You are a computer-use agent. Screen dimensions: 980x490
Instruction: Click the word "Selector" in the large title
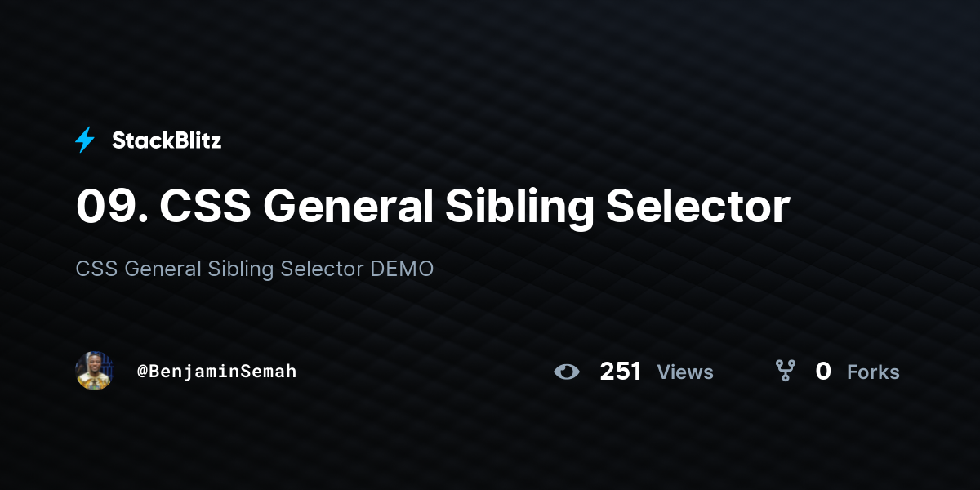point(697,207)
